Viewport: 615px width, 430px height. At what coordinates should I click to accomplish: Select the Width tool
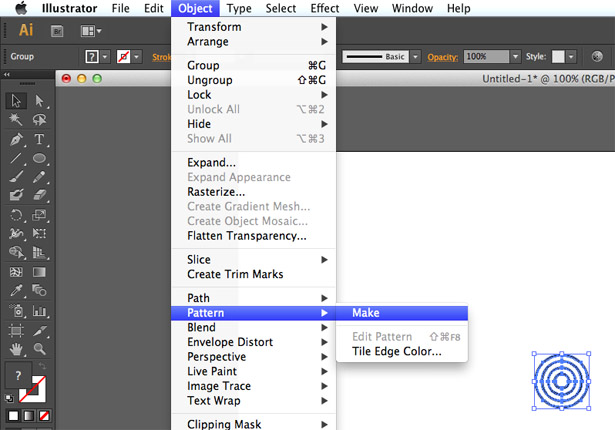[16, 233]
